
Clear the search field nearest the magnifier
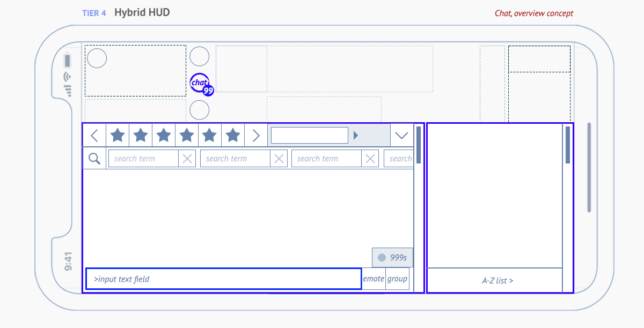[187, 159]
